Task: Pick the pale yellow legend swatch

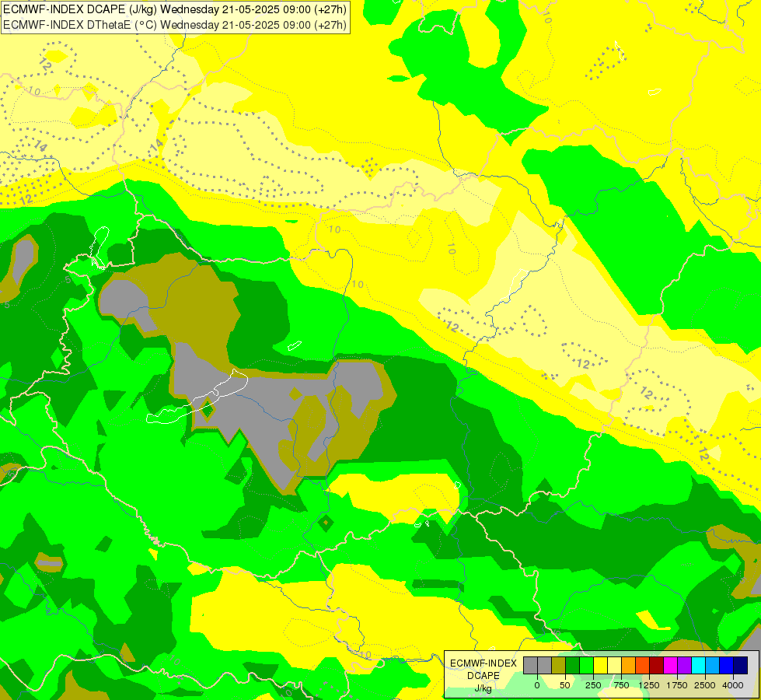Action: click(614, 665)
